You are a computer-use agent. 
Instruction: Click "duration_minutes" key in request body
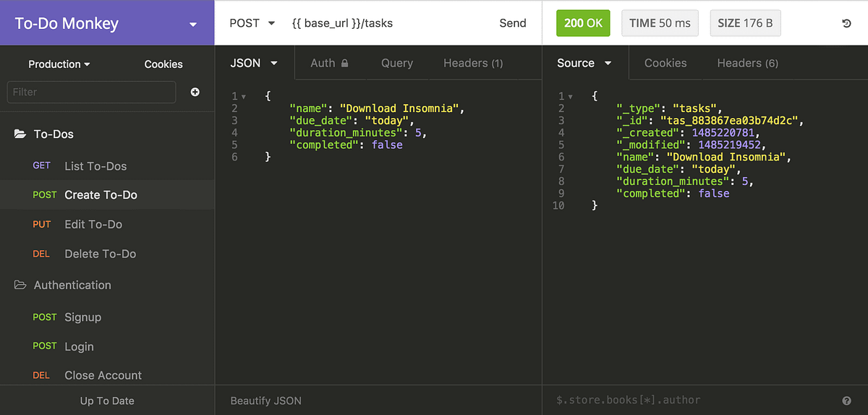tap(344, 133)
